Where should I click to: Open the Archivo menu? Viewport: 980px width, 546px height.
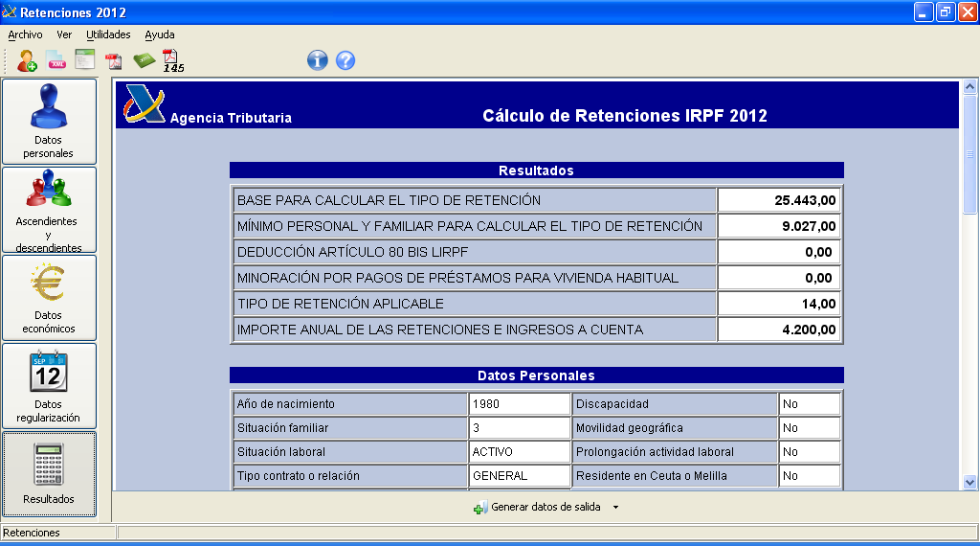pos(25,34)
